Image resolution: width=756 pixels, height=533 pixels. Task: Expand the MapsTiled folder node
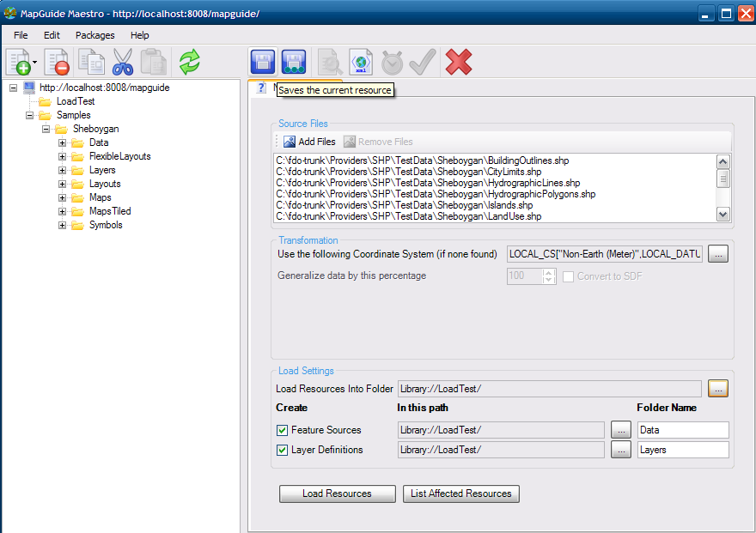click(62, 211)
